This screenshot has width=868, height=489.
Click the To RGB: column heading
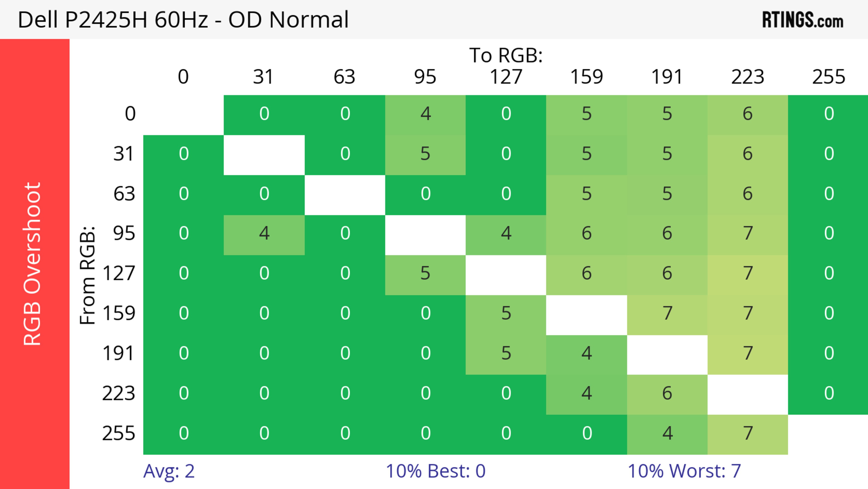click(x=506, y=55)
